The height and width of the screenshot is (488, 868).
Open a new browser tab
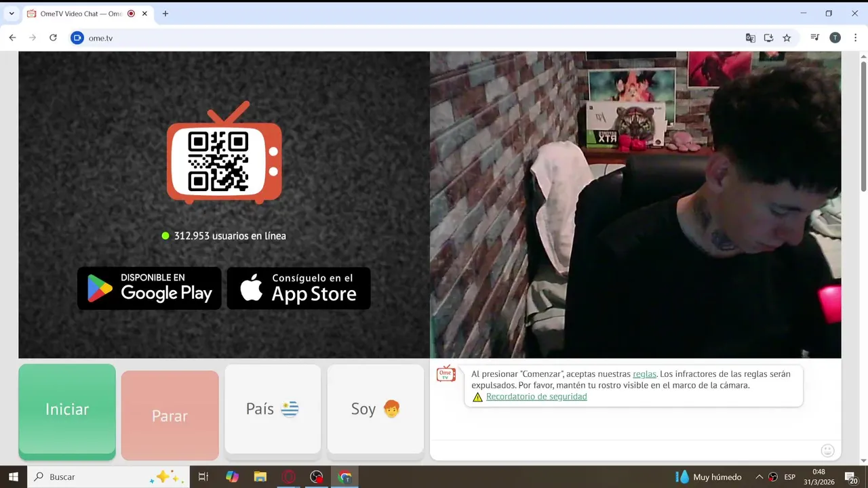point(165,14)
